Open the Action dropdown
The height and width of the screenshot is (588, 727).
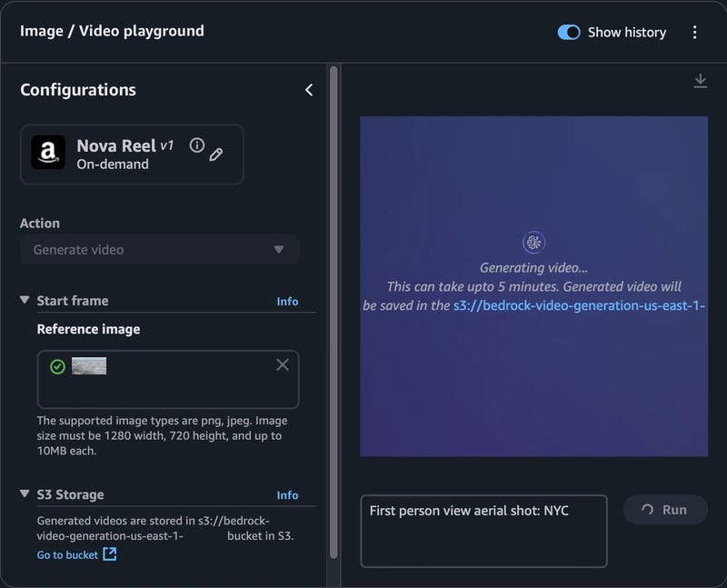(160, 250)
